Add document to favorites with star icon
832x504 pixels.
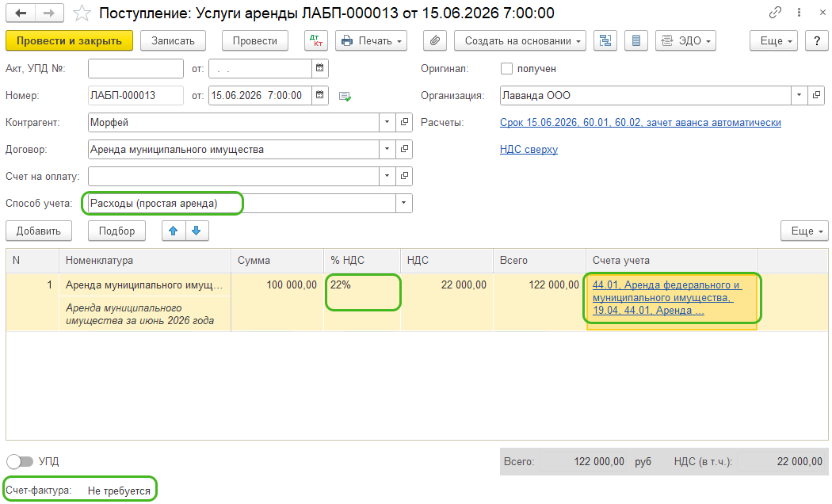pyautogui.click(x=82, y=13)
